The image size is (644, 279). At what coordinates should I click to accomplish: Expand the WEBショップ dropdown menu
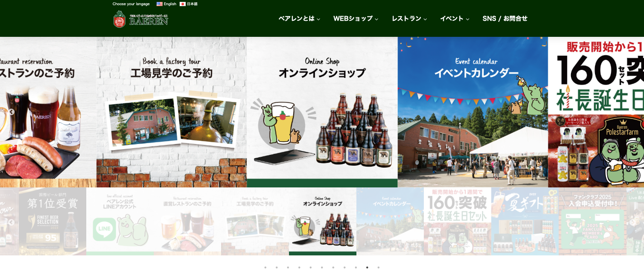coord(356,19)
